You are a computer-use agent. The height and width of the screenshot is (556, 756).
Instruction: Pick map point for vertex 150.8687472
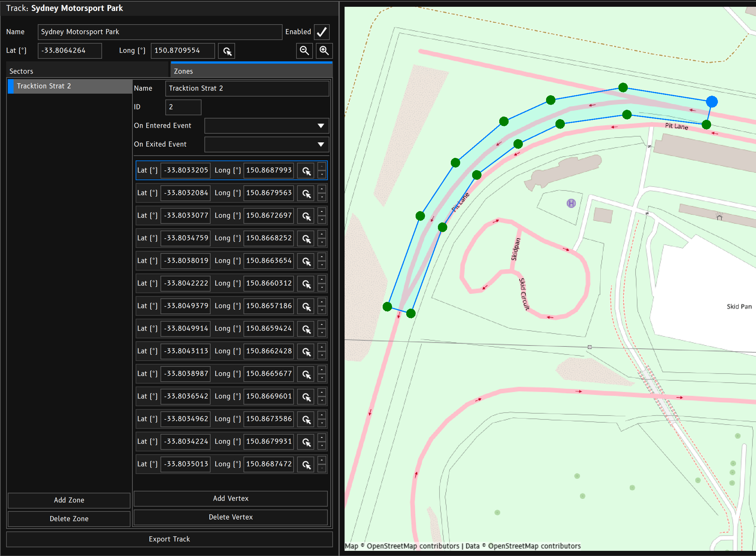click(x=306, y=464)
